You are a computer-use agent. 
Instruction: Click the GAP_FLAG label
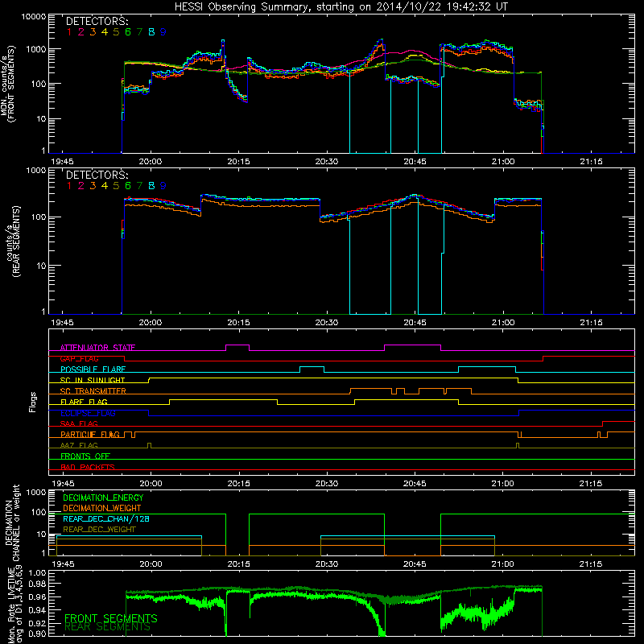click(79, 358)
